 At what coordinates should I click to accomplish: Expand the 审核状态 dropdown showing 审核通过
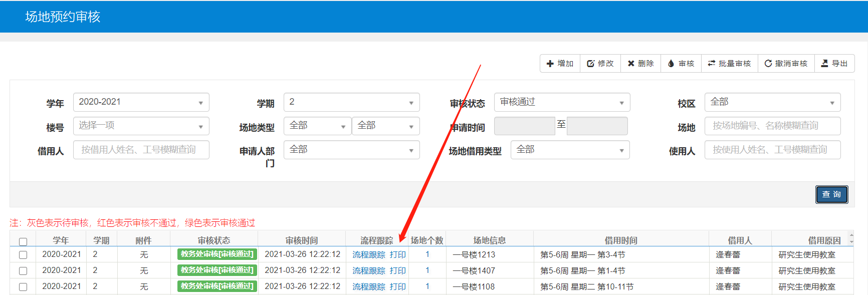click(562, 102)
